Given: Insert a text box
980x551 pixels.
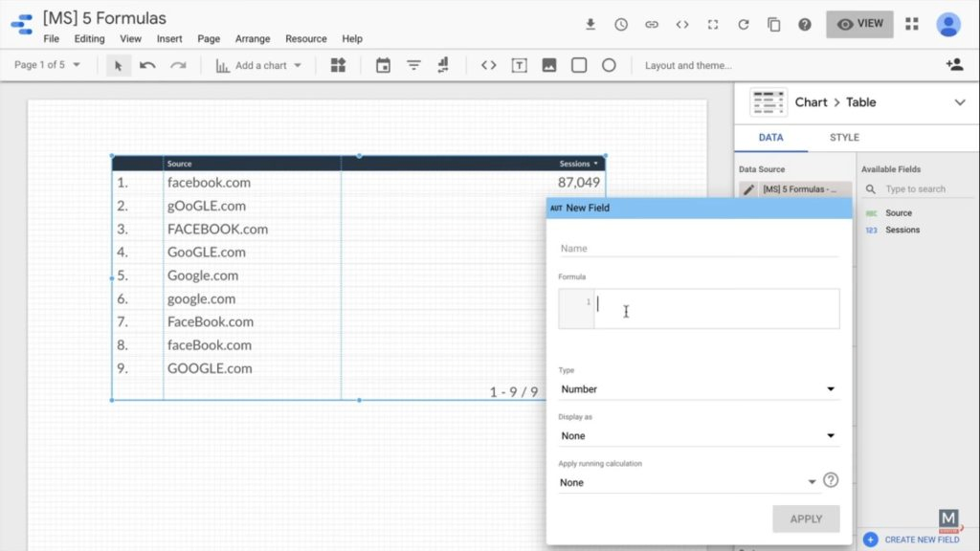Looking at the screenshot, I should tap(522, 65).
